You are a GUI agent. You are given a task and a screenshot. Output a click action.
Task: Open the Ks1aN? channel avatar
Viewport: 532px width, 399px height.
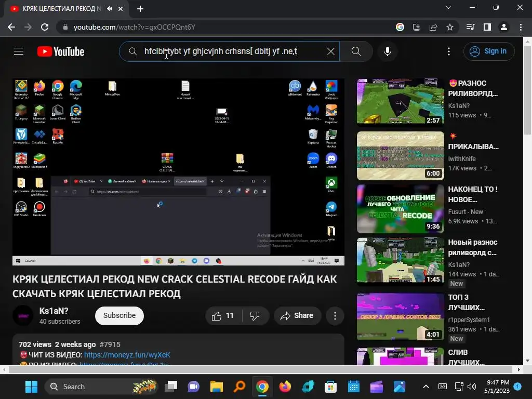coord(23,315)
